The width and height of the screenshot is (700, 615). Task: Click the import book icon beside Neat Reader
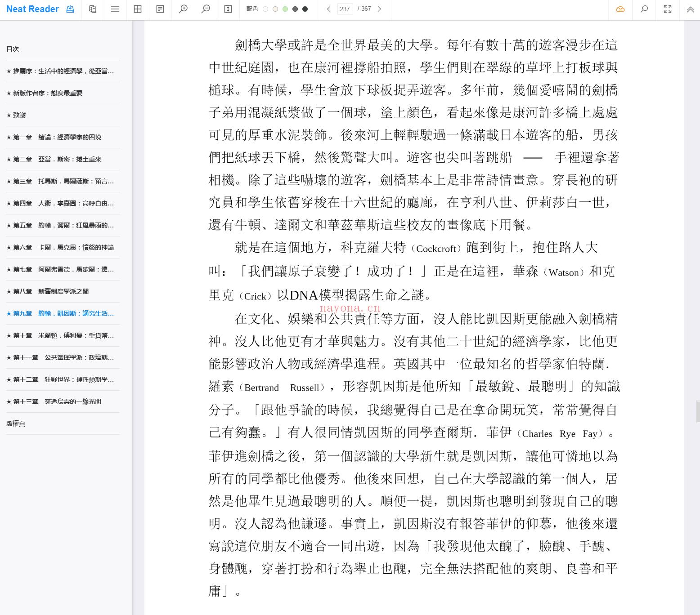point(70,9)
